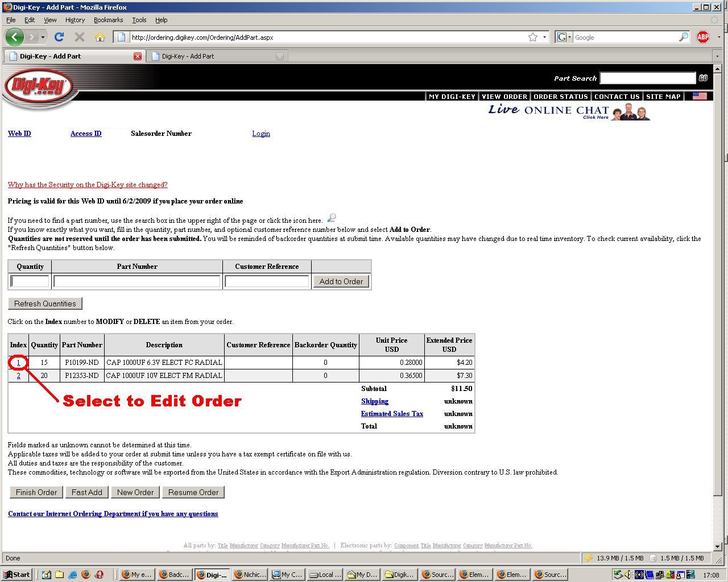The height and width of the screenshot is (582, 728).
Task: Click the Part Number input field
Action: [136, 281]
